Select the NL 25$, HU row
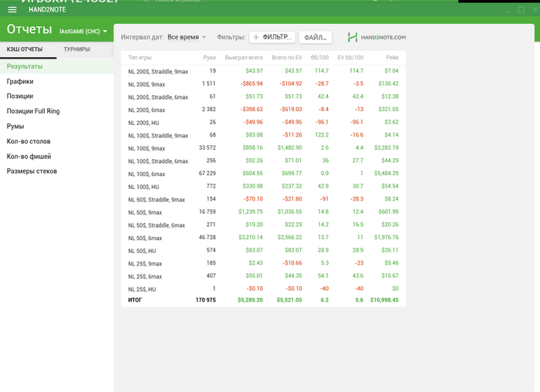540x392 pixels. pos(263,289)
